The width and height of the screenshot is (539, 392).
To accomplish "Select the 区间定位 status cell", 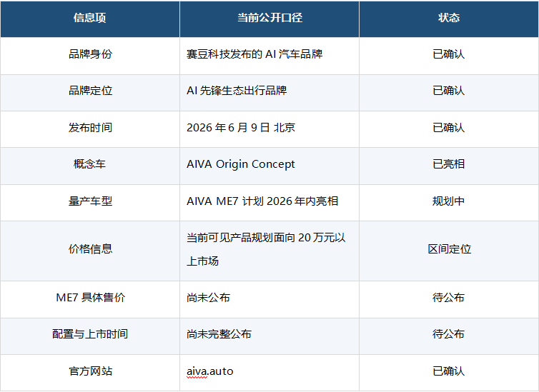I will coord(449,251).
